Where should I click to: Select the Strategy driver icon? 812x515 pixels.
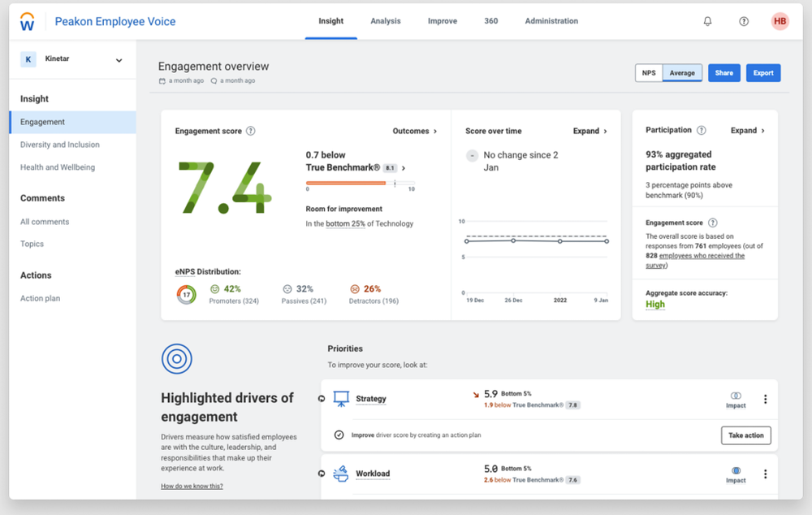click(339, 398)
